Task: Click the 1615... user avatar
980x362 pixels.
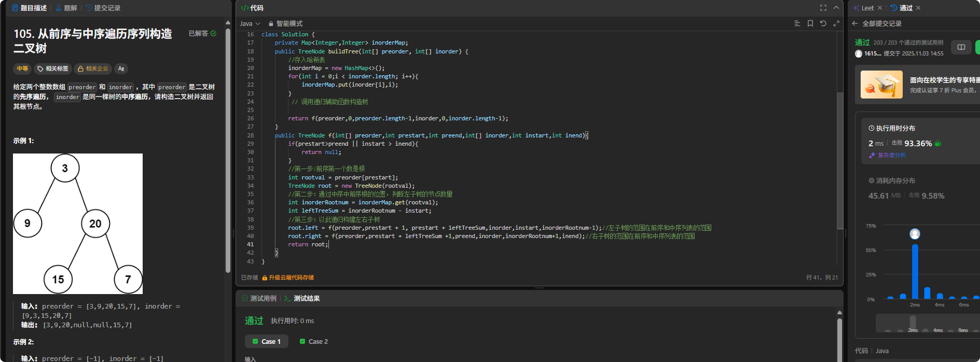Action: coord(859,53)
